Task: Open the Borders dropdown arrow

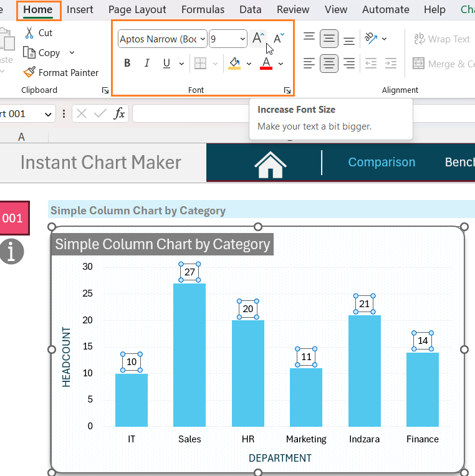Action: point(215,64)
